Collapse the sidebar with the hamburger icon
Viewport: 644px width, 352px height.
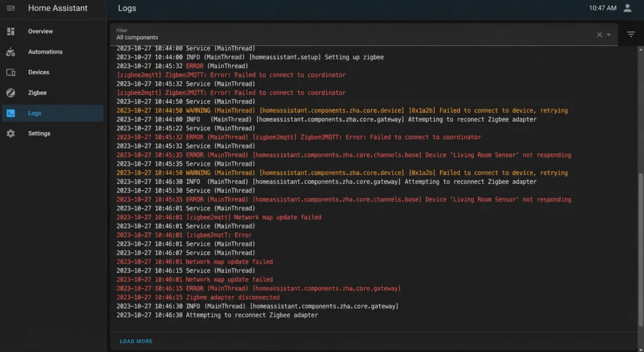pyautogui.click(x=11, y=8)
